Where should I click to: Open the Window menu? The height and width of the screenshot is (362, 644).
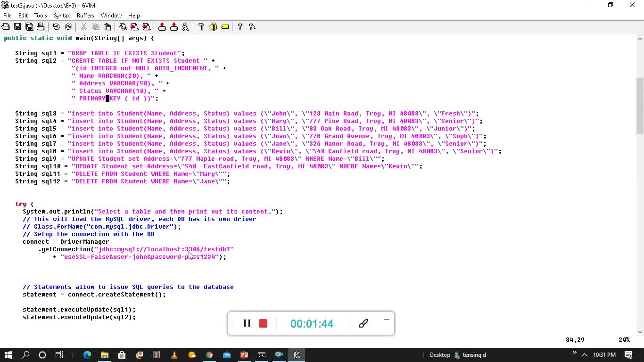(x=111, y=16)
